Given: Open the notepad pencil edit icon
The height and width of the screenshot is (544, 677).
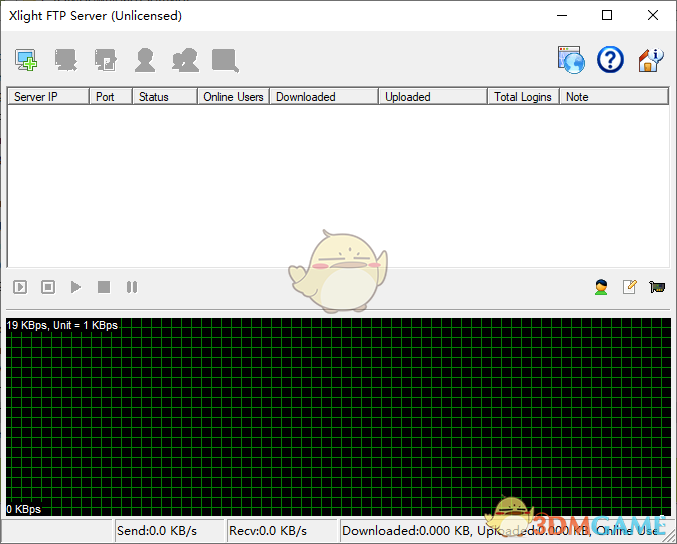Looking at the screenshot, I should click(630, 287).
